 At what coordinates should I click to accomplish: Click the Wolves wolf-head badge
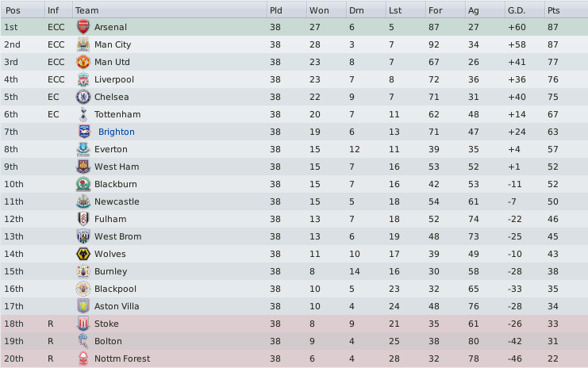tap(83, 254)
